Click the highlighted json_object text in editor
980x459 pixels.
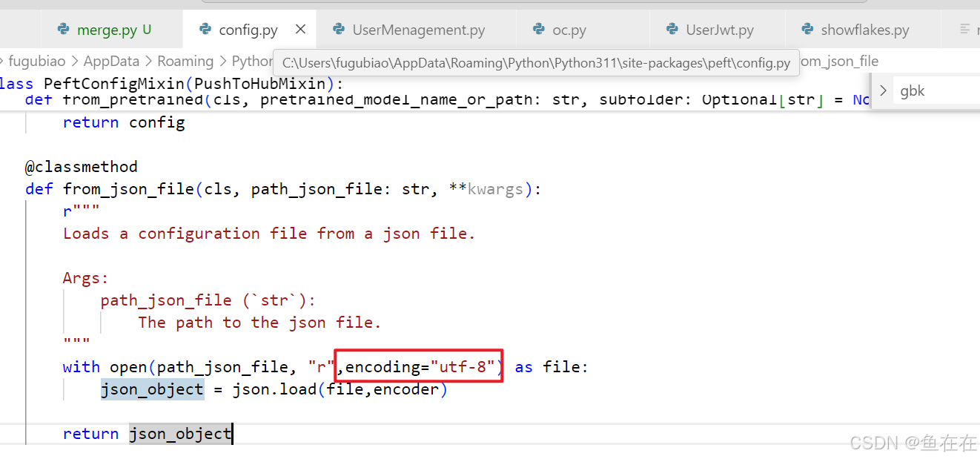(152, 389)
